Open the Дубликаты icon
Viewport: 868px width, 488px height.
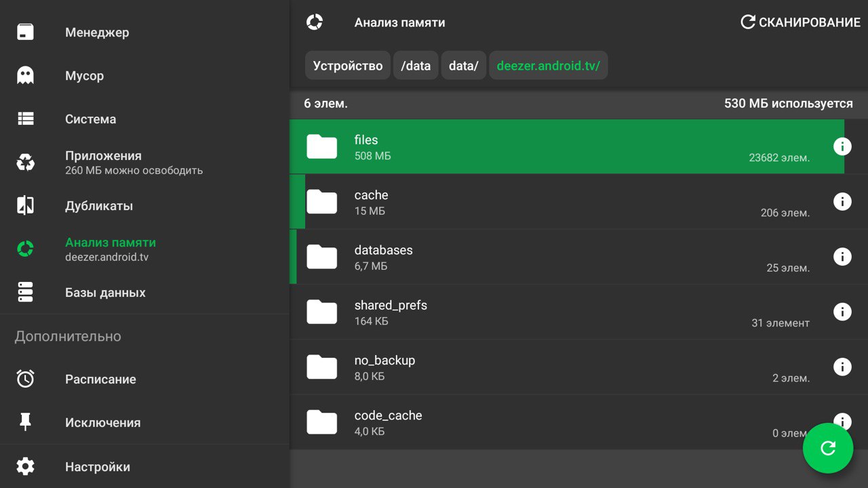(x=25, y=205)
